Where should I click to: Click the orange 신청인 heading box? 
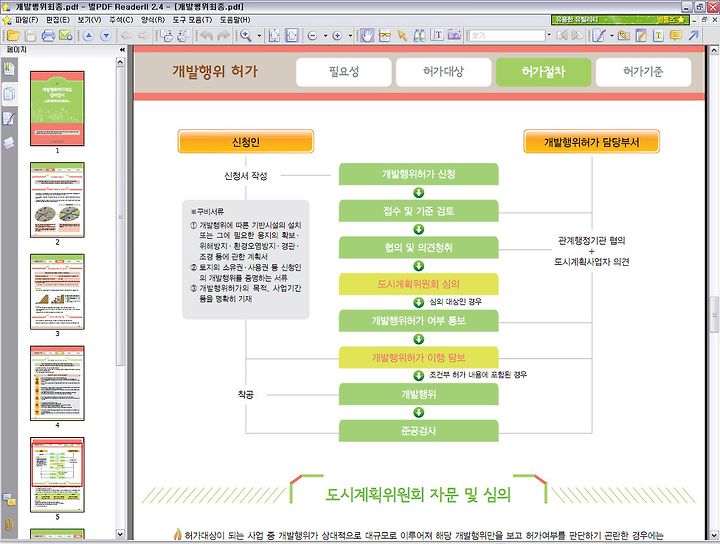point(246,141)
